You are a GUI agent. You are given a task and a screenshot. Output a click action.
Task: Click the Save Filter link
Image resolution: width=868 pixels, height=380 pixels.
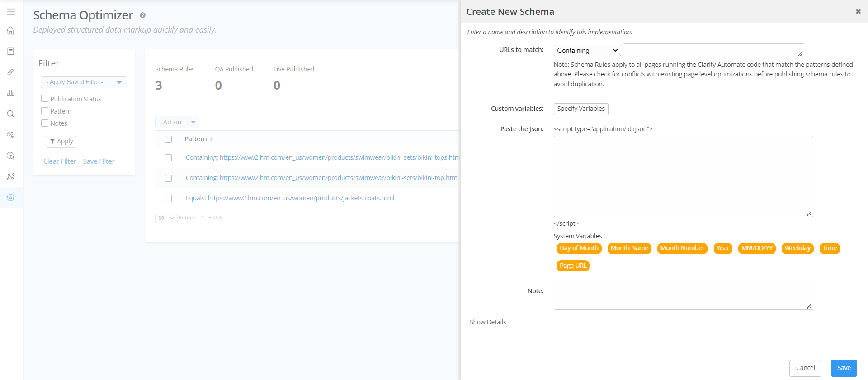[x=99, y=161]
